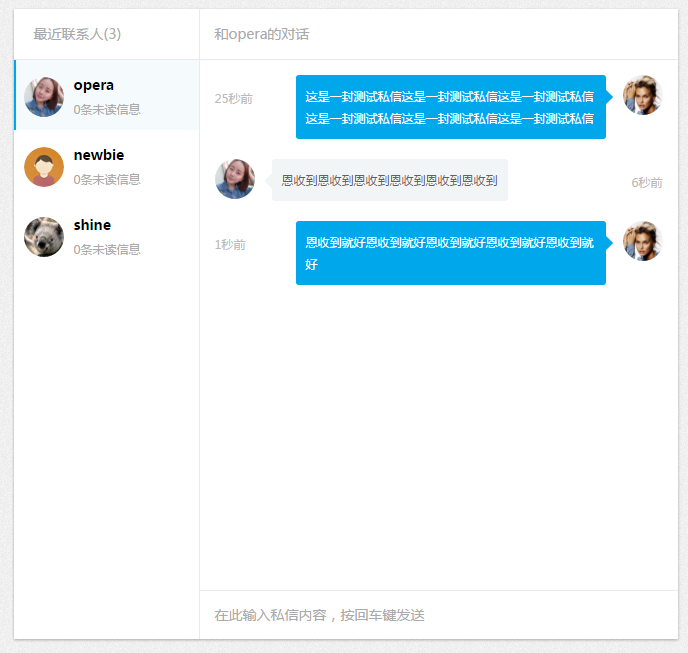Click sender avatar beside the 25秒前 message

642,95
